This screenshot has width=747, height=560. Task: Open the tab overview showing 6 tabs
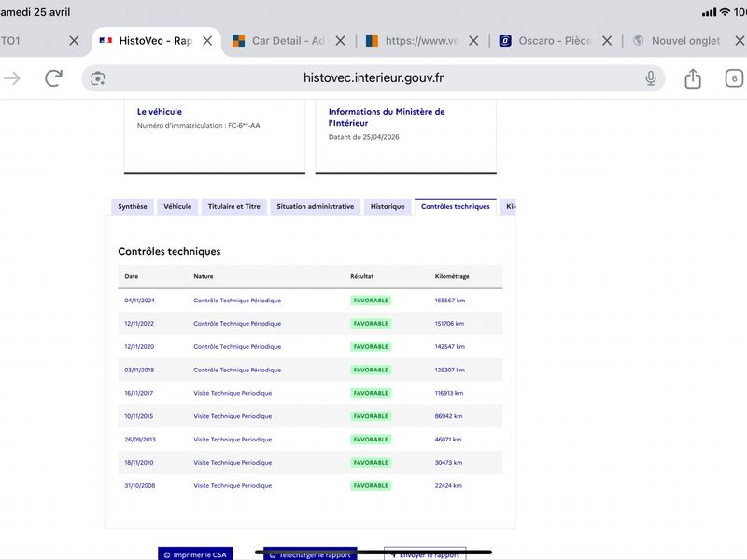735,78
